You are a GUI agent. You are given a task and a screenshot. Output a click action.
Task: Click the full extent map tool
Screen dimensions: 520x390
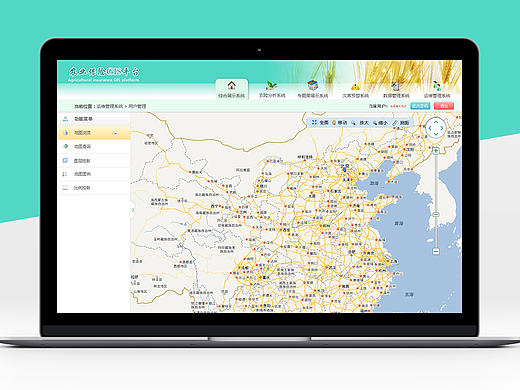pyautogui.click(x=320, y=123)
